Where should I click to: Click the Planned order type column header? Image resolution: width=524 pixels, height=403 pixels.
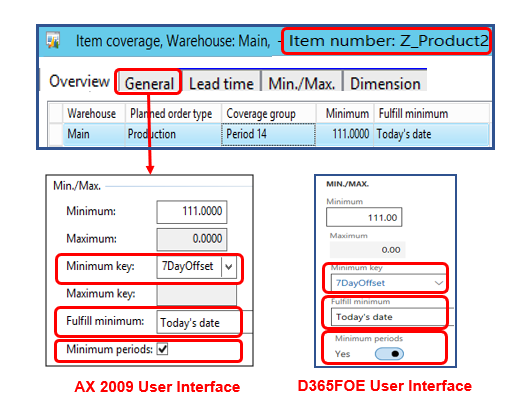[173, 114]
